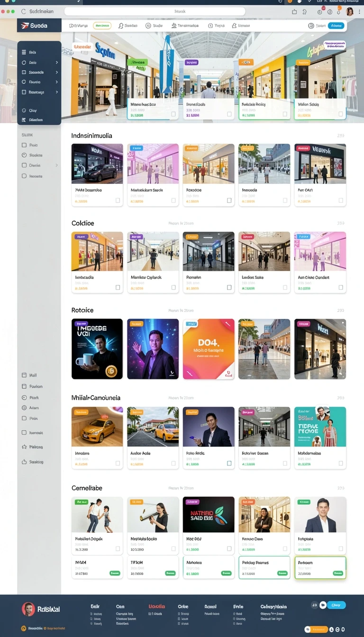Click the clock icon next to Ssaaks
This screenshot has height=637, width=364.
pos(24,155)
